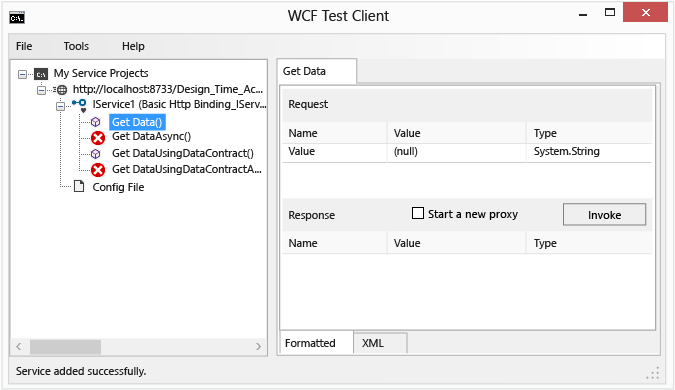Click the Request Value column header
675x390 pixels.
click(x=456, y=133)
